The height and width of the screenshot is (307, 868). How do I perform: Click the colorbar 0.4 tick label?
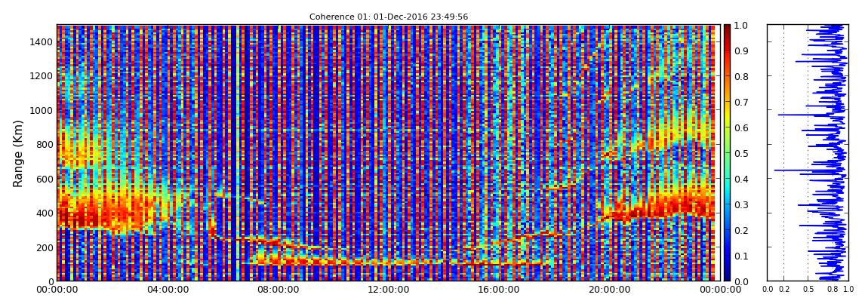pos(740,180)
